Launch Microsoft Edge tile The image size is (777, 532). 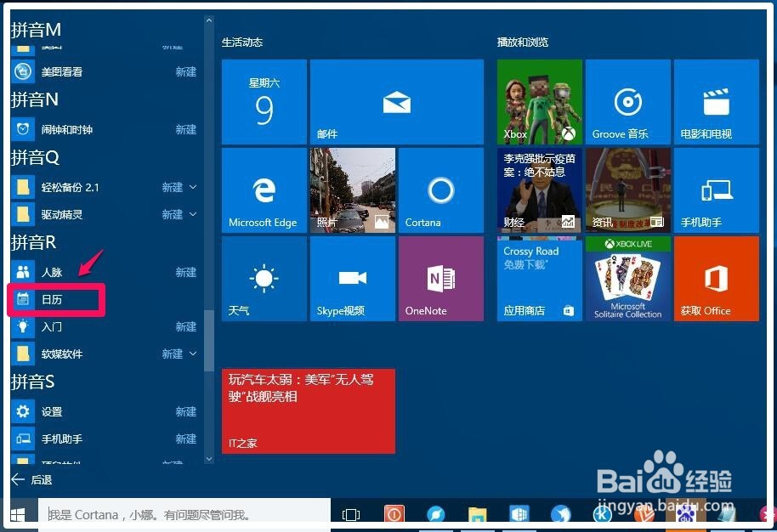[x=264, y=190]
